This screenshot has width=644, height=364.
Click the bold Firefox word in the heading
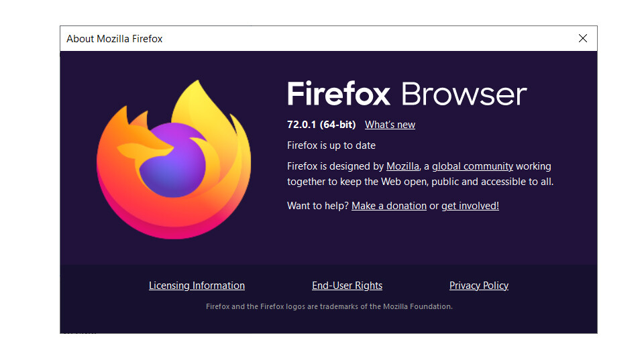click(339, 95)
